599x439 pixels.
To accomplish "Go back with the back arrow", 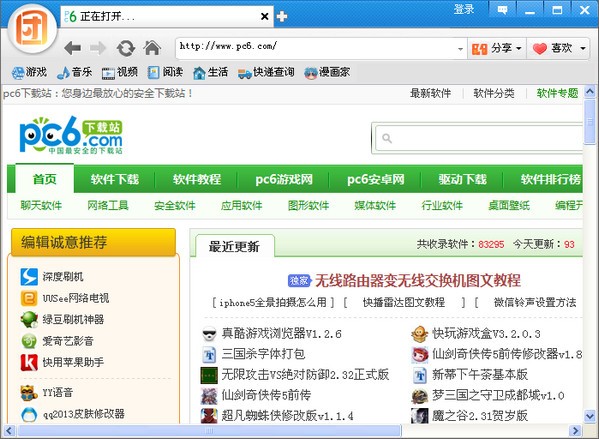I will click(73, 48).
